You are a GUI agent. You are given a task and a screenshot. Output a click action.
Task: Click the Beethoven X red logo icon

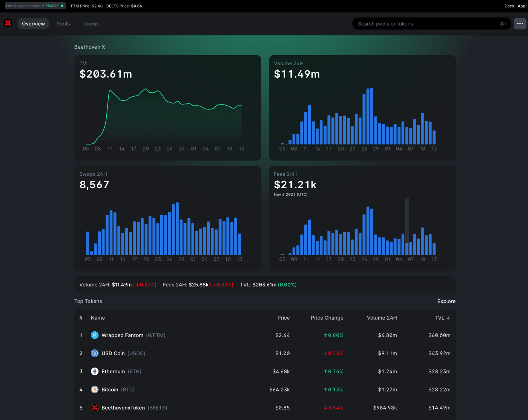coord(8,23)
